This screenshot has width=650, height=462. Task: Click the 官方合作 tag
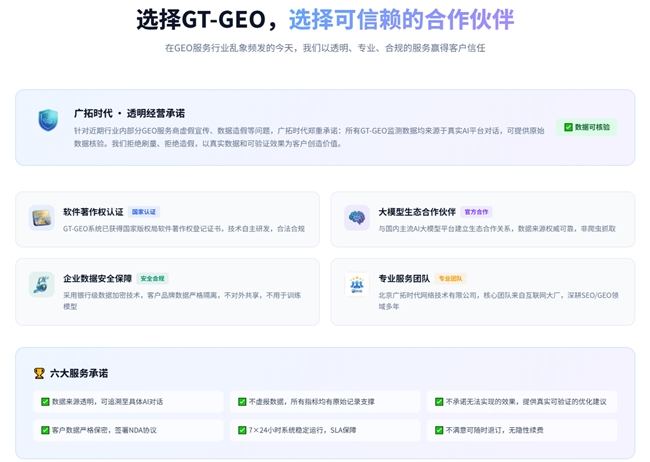tap(477, 212)
